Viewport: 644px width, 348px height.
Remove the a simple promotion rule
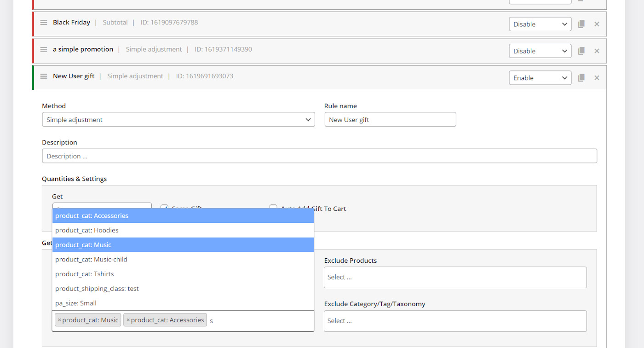[x=597, y=51]
